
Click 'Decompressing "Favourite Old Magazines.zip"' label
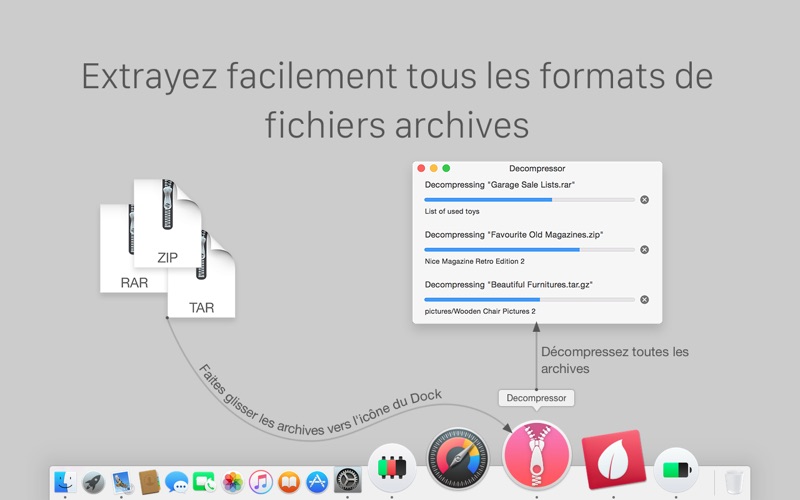(x=514, y=235)
